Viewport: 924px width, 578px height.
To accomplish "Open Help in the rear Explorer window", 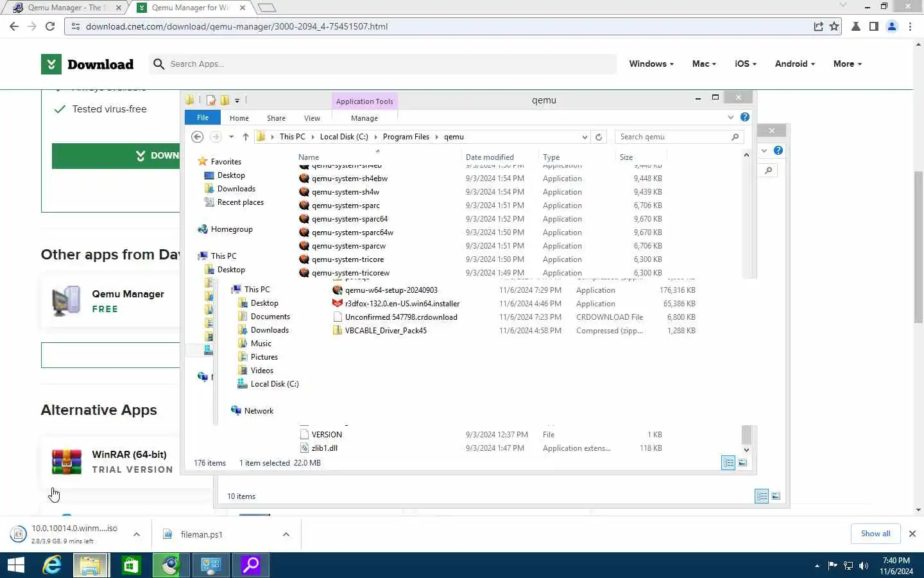I will tap(778, 150).
